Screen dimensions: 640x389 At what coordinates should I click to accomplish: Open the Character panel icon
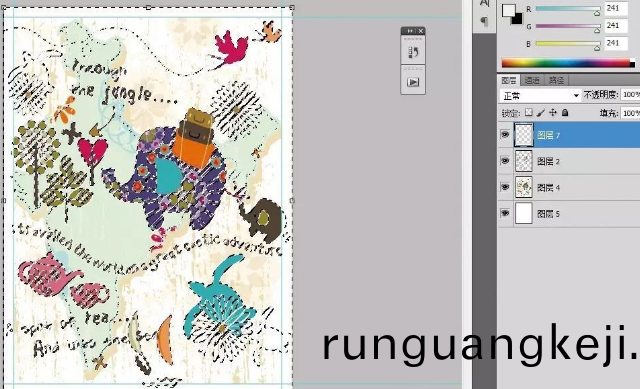point(484,3)
